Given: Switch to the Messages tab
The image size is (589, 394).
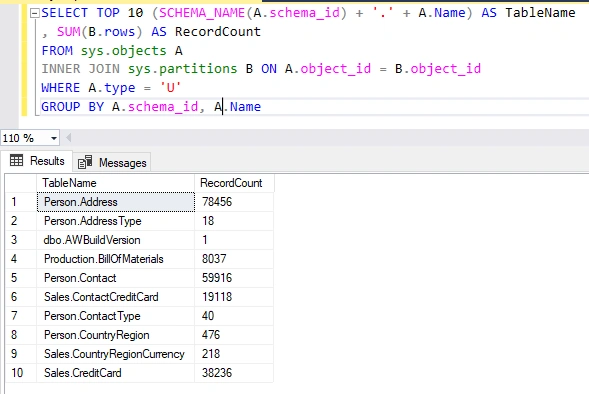Looking at the screenshot, I should pos(112,163).
